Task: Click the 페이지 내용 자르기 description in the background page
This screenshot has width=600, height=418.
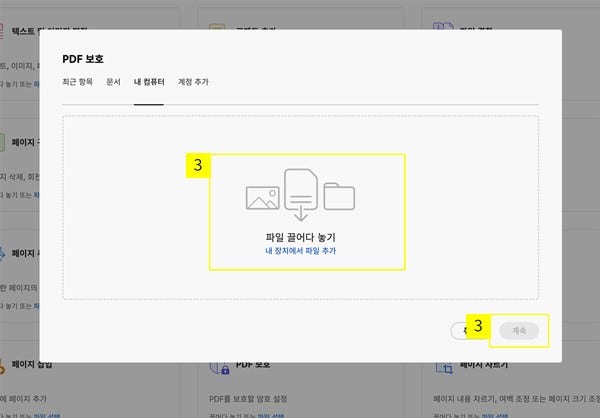Action: pyautogui.click(x=517, y=399)
